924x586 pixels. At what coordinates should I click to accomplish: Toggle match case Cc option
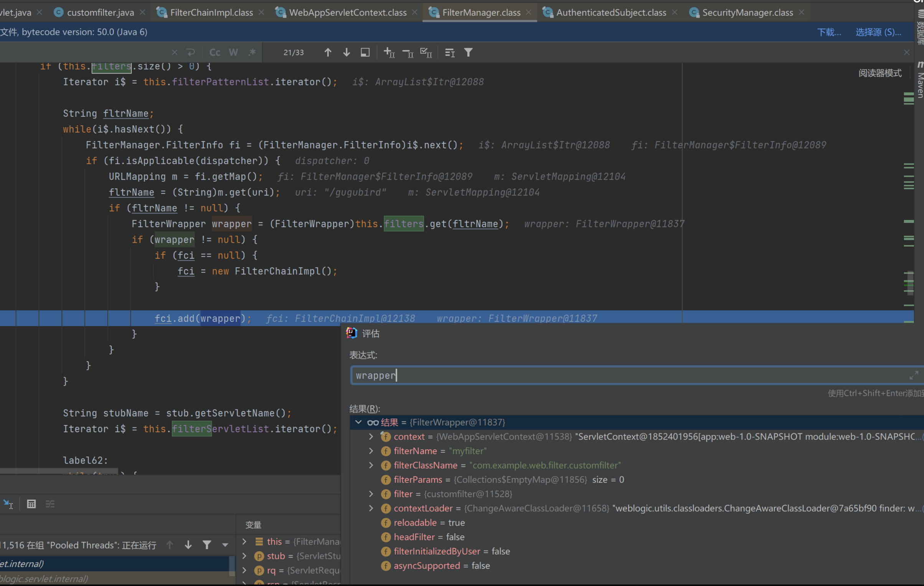click(214, 53)
